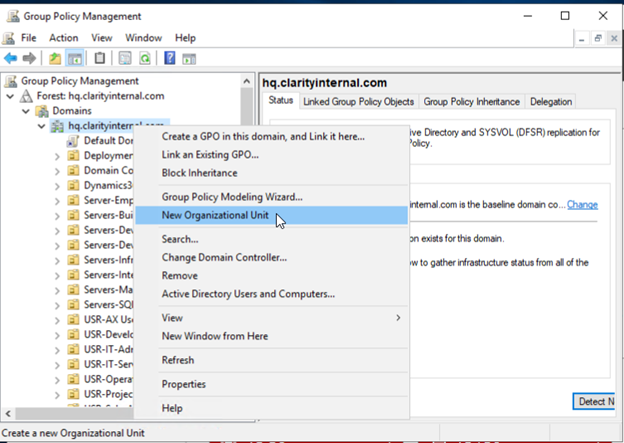Choose Change Domain Controller menu item

[271, 258]
